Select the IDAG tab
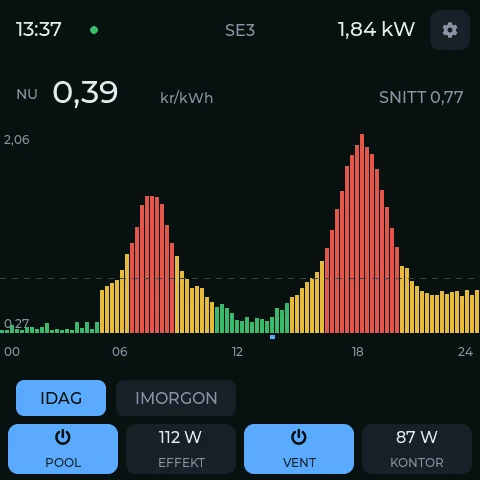This screenshot has width=480, height=480. (x=61, y=398)
